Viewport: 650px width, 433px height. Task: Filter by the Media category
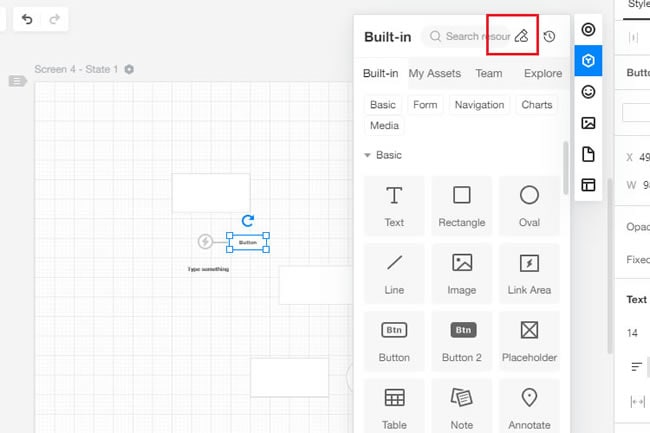click(x=384, y=126)
